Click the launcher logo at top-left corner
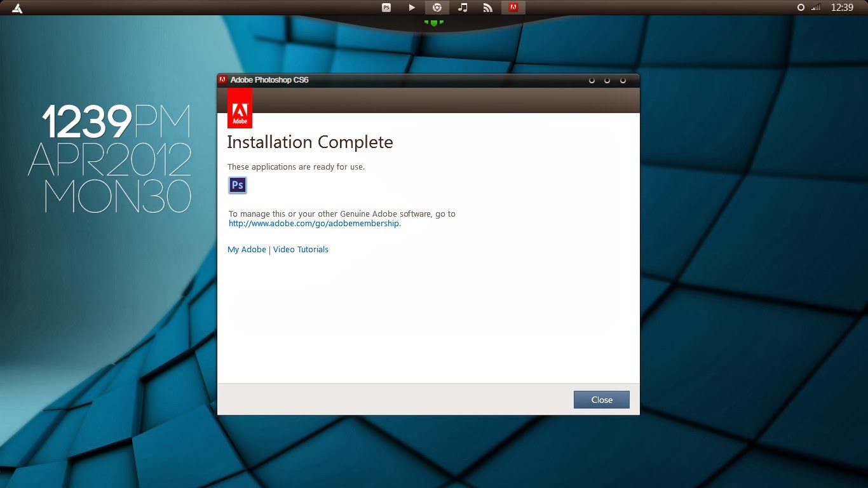 tap(17, 8)
